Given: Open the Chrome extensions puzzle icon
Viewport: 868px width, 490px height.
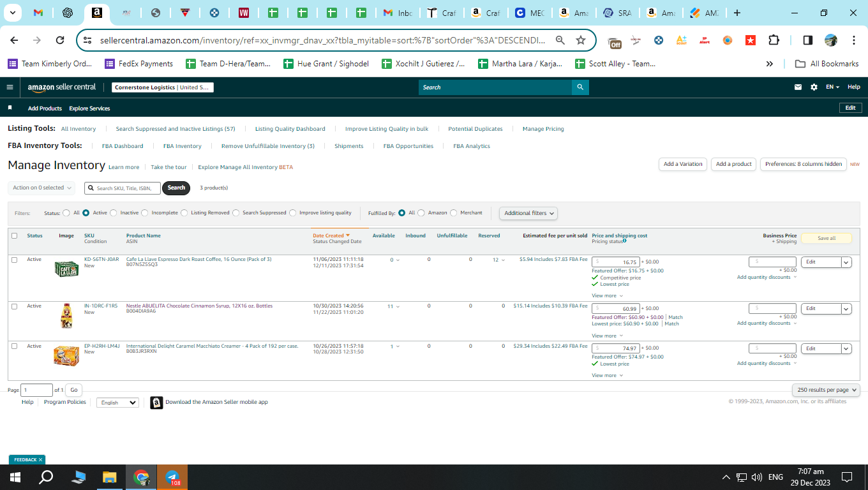Looking at the screenshot, I should [x=774, y=40].
